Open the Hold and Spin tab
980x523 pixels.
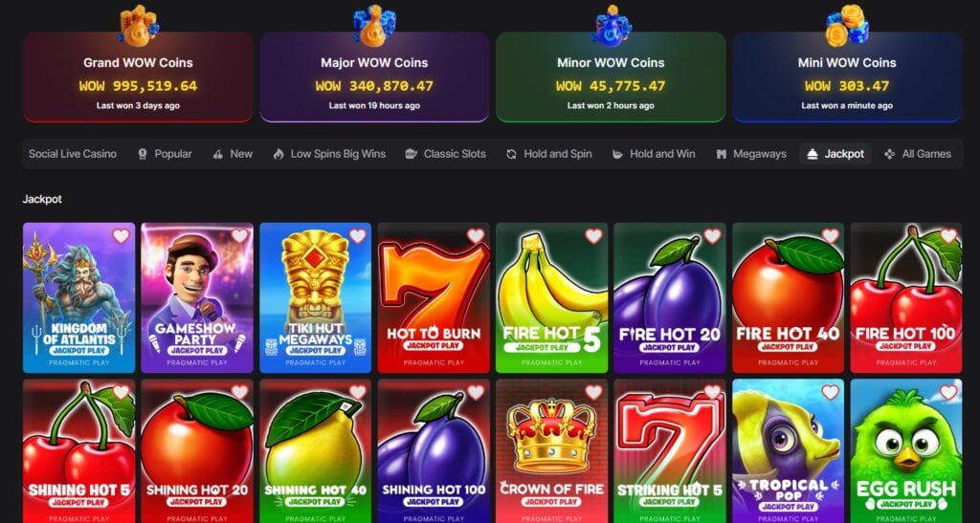(x=548, y=154)
